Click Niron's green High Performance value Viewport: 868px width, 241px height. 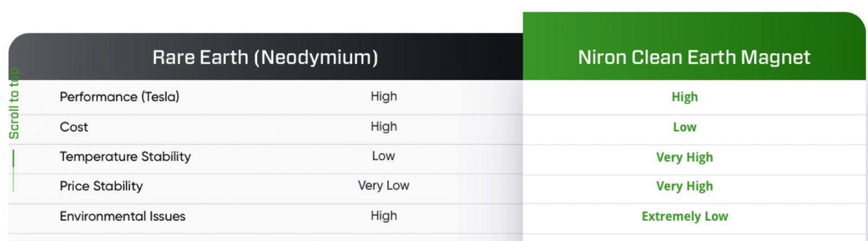[x=684, y=97]
